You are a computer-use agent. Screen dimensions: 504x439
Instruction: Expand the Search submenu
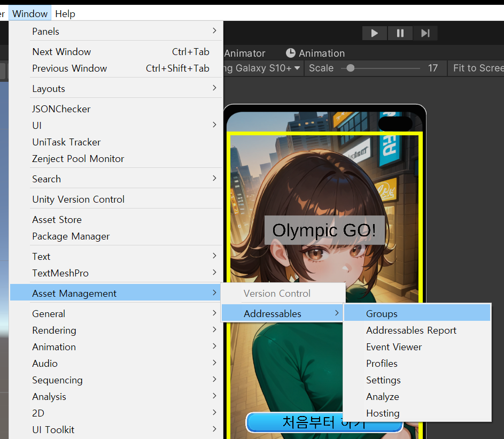(117, 179)
